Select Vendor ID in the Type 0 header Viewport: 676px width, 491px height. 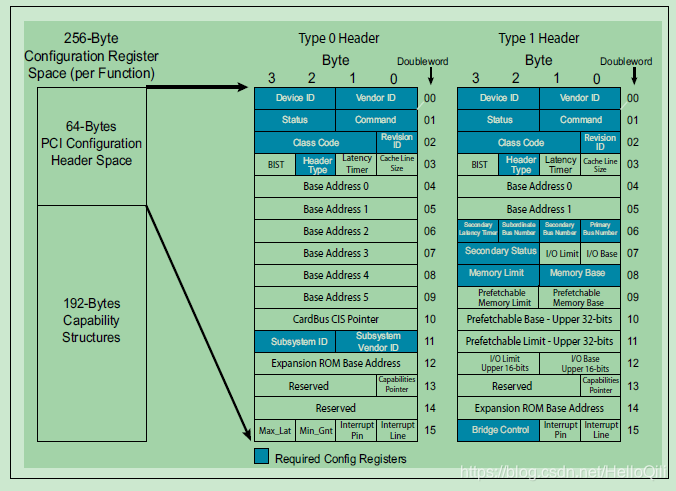[376, 98]
